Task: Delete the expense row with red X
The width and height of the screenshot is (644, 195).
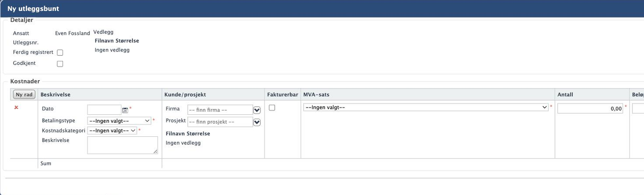Action: tap(17, 108)
